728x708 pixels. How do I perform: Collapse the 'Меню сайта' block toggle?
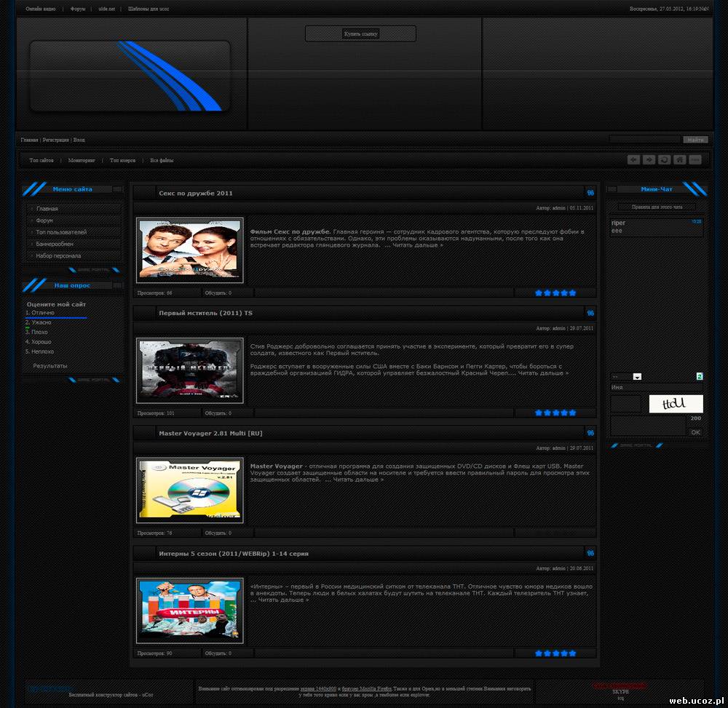(117, 189)
